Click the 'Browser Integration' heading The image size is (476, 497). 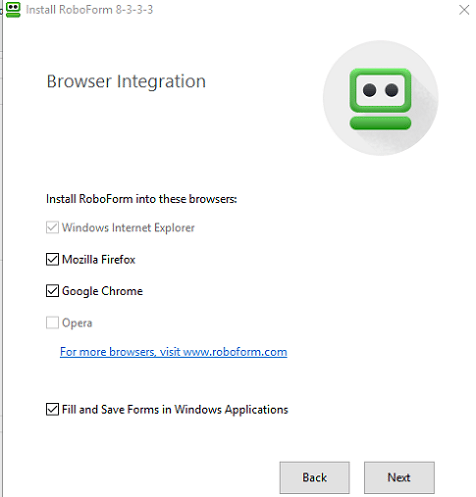126,82
